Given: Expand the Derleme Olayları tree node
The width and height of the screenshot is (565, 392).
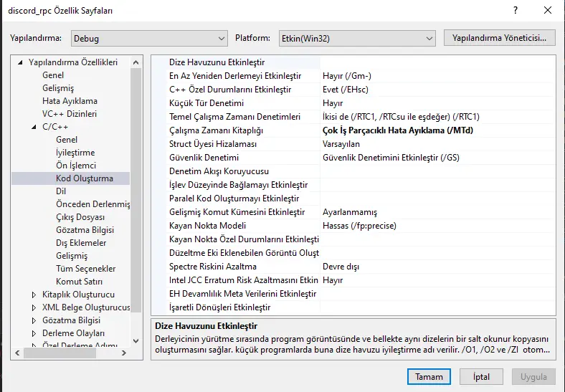Looking at the screenshot, I should point(34,333).
